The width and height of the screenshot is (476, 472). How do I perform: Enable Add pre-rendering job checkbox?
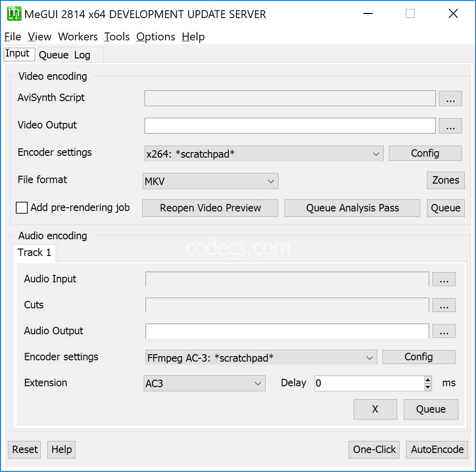(x=22, y=208)
